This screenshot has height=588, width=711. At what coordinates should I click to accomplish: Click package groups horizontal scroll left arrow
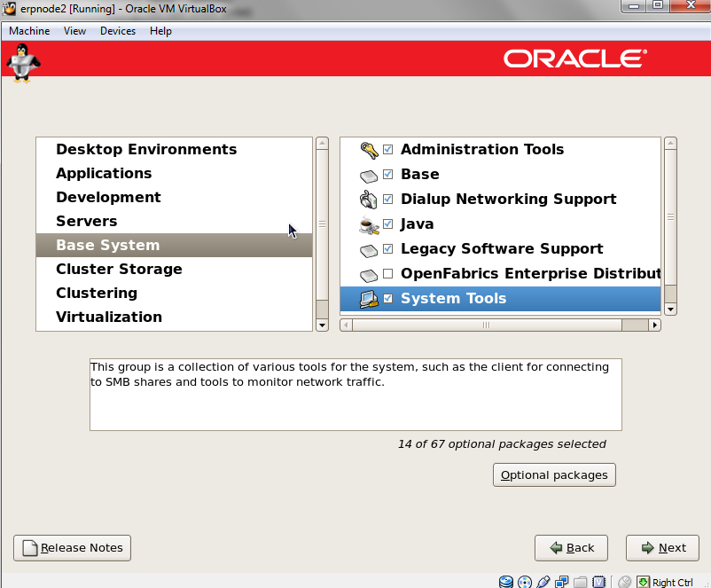[x=346, y=325]
